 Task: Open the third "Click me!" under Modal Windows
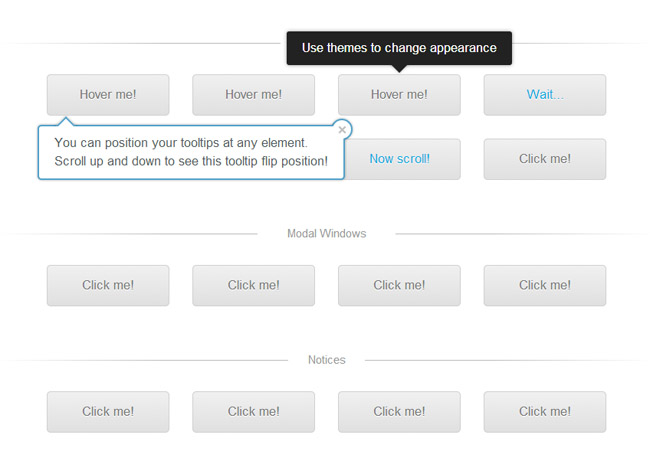tap(399, 285)
